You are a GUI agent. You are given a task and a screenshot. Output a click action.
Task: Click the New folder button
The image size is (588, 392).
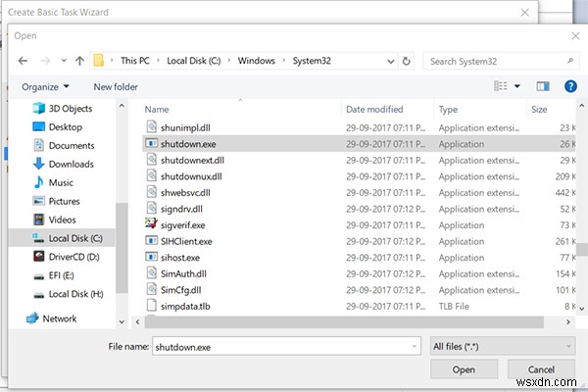point(116,86)
